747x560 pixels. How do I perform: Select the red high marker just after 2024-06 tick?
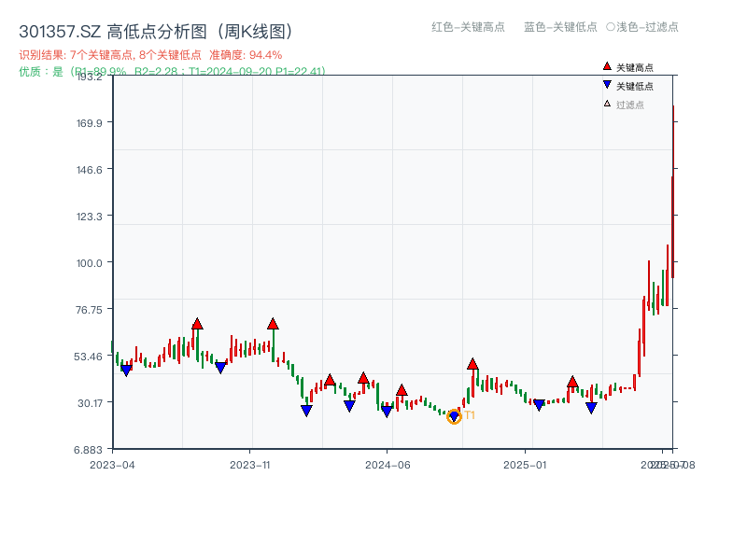pos(402,390)
